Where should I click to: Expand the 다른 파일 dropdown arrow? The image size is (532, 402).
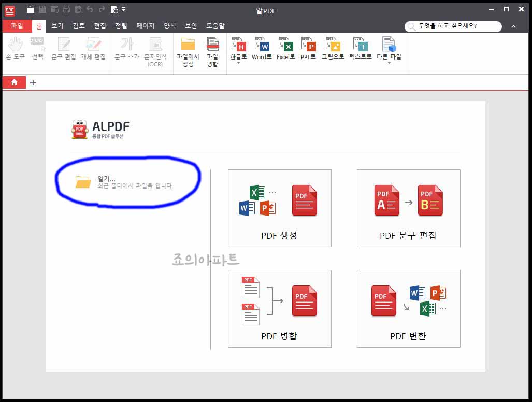coord(389,63)
